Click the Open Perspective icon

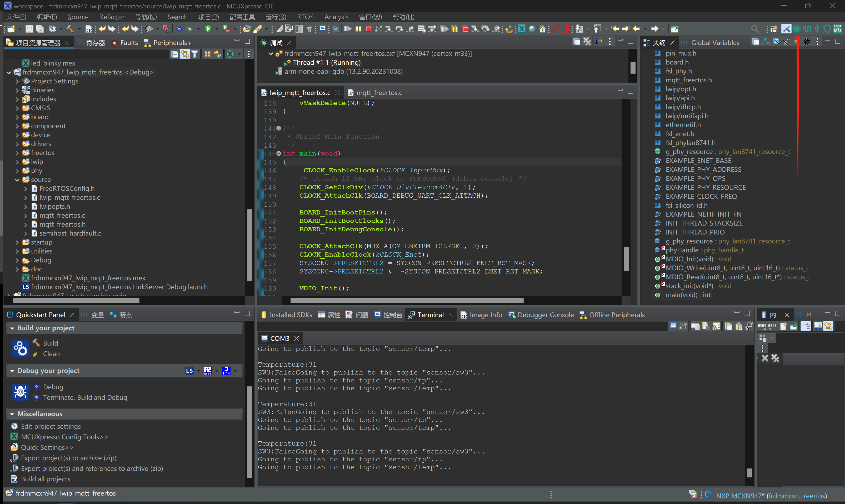(773, 29)
